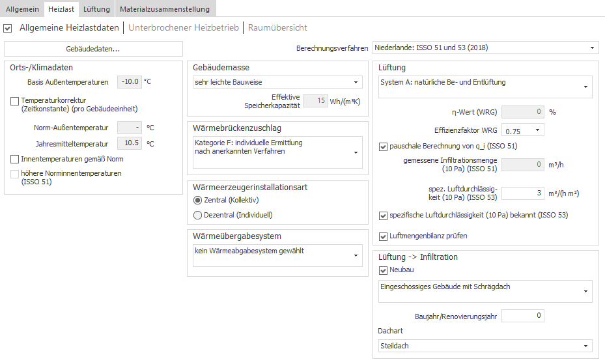This screenshot has width=605, height=364.
Task: Open the Lüftung system dropdown
Action: (x=485, y=87)
